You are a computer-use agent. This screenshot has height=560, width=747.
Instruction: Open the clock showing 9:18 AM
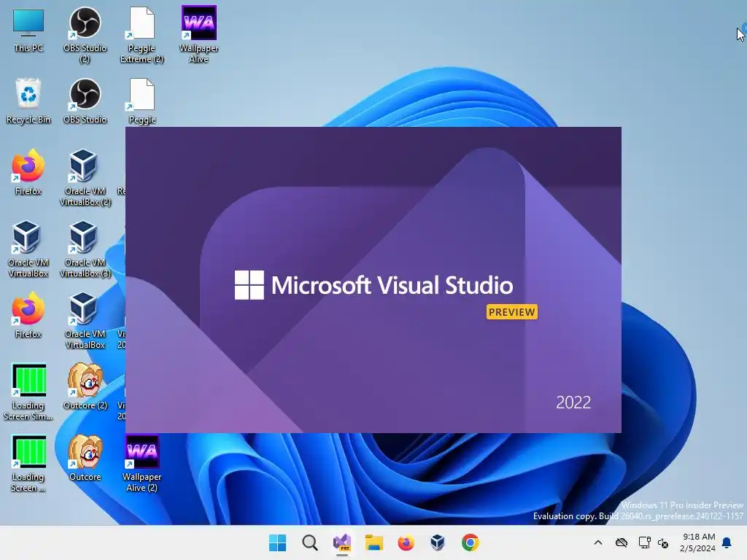(698, 542)
